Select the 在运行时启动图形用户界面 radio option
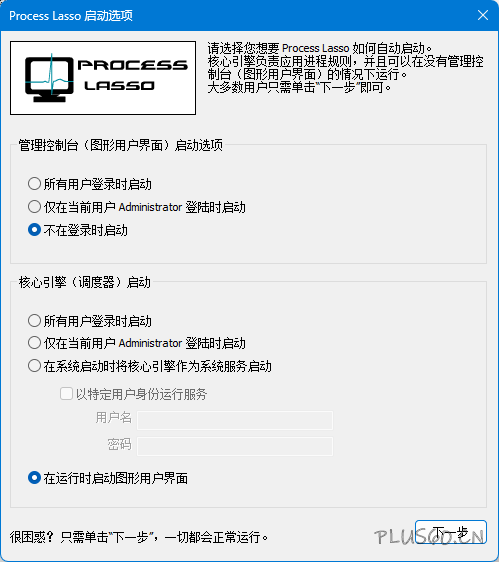 [108, 478]
